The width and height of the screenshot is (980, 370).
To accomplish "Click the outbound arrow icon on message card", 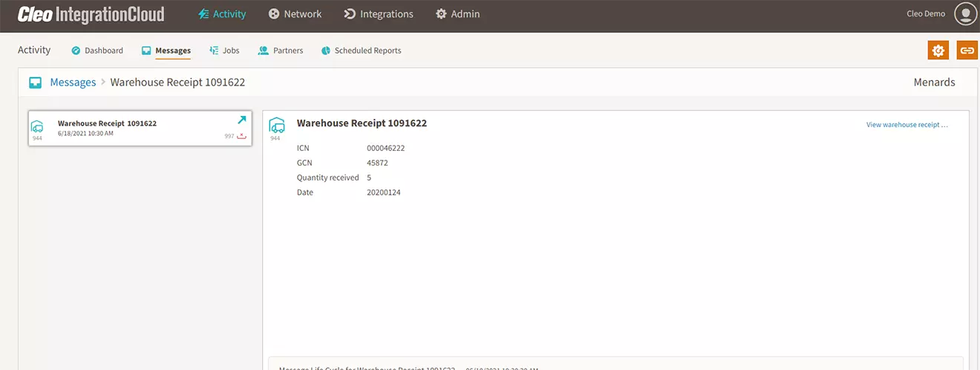I will [x=241, y=120].
